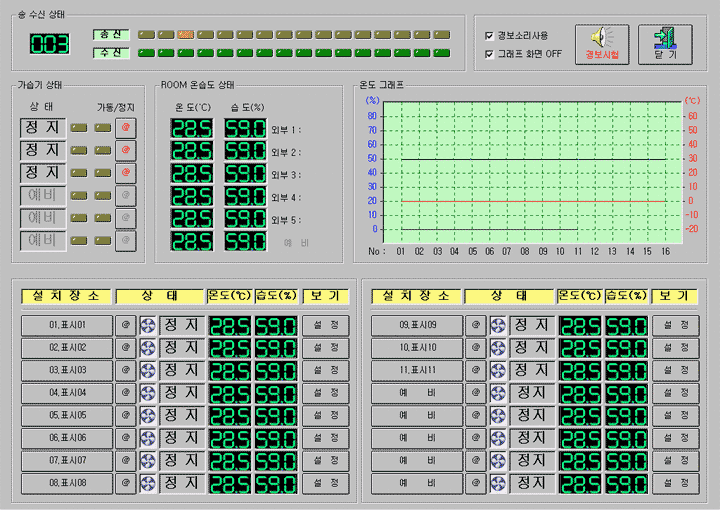Click the @ button beside 07.표시07
The width and height of the screenshot is (720, 510).
click(125, 461)
